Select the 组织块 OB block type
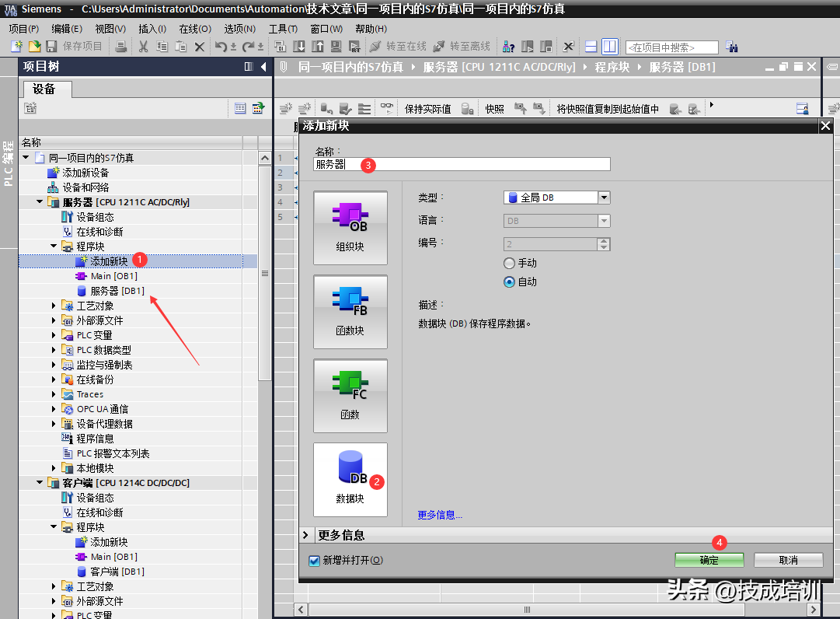Image resolution: width=840 pixels, height=619 pixels. pyautogui.click(x=350, y=228)
